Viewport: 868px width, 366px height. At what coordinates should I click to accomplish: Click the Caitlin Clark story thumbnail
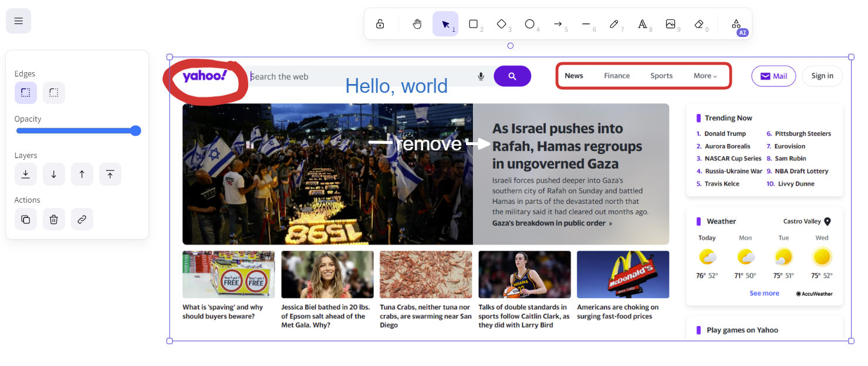525,274
